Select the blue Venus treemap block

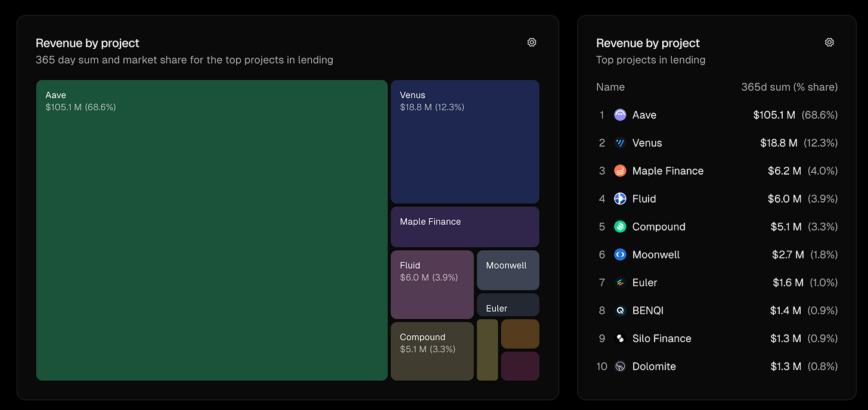click(x=465, y=142)
